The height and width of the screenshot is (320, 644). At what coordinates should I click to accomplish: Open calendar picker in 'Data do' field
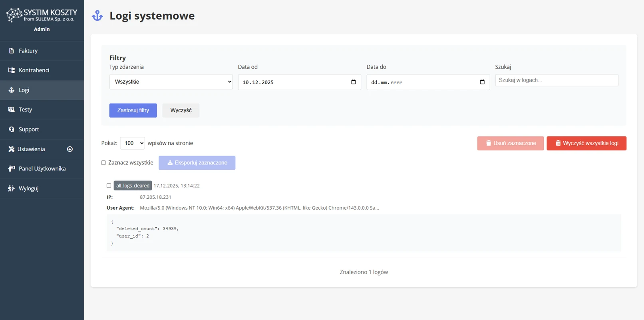[482, 82]
